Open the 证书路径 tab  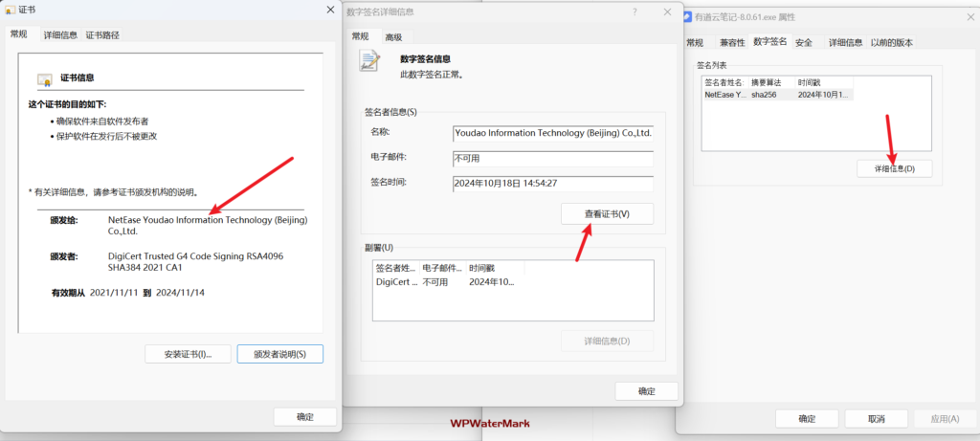click(x=102, y=35)
